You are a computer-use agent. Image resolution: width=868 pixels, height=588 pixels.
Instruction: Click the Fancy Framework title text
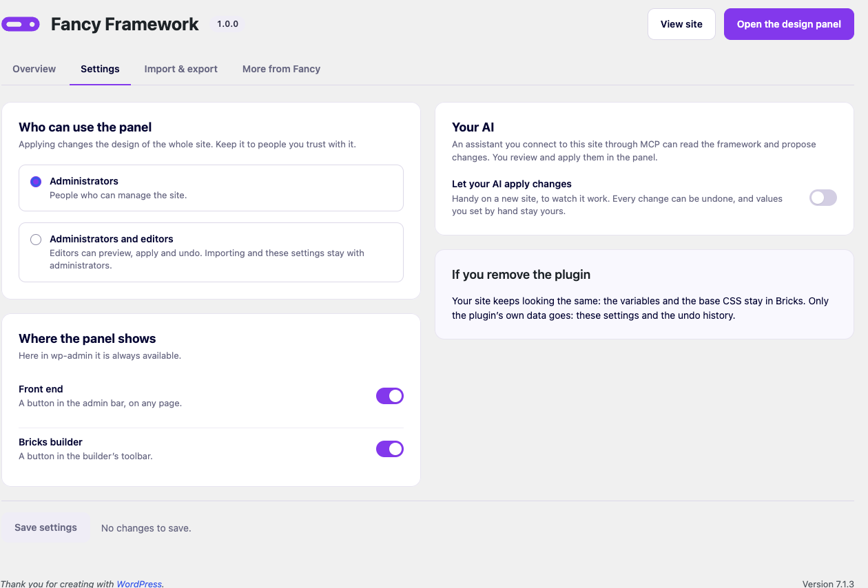125,24
